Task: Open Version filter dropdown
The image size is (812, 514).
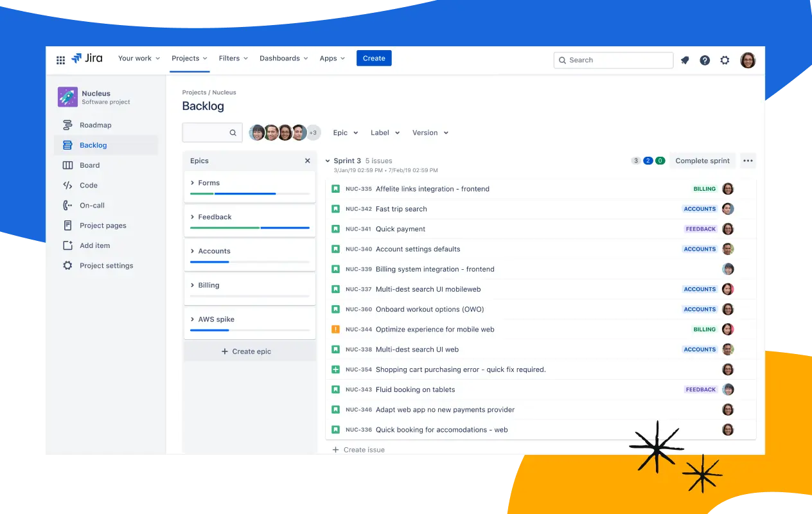Action: pos(430,133)
